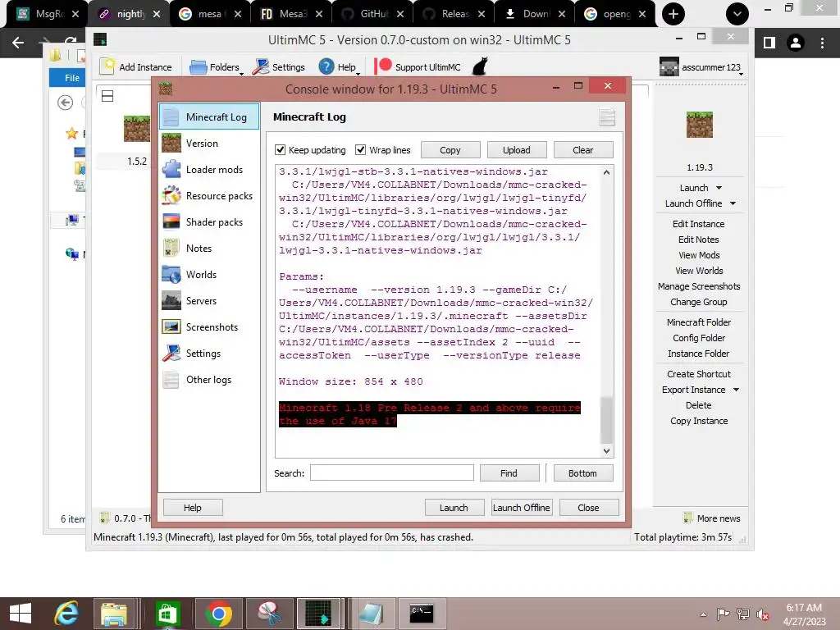Image resolution: width=840 pixels, height=630 pixels.
Task: Click View Mods in side panel
Action: click(699, 255)
